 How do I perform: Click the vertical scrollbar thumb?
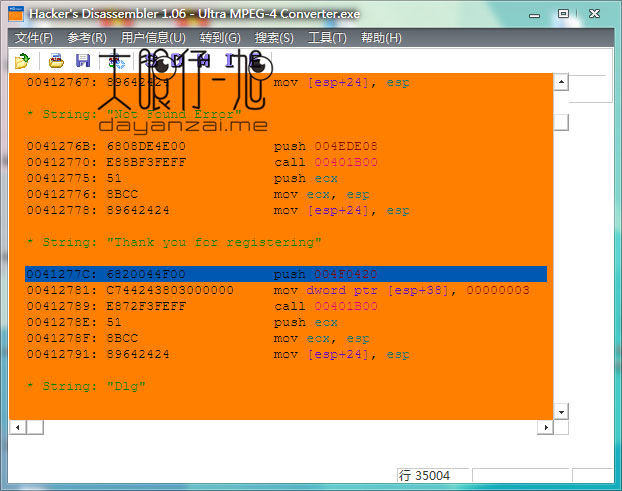[x=561, y=122]
